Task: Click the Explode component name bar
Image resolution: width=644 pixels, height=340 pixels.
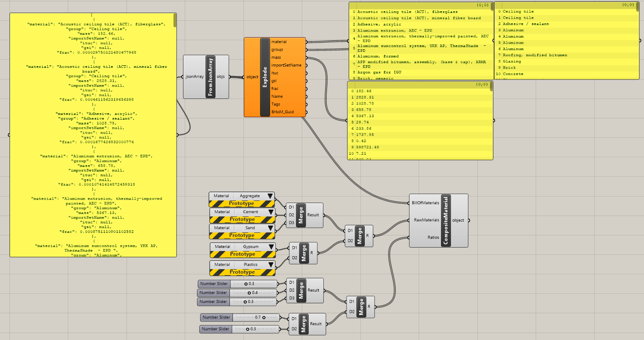Action: [x=265, y=77]
